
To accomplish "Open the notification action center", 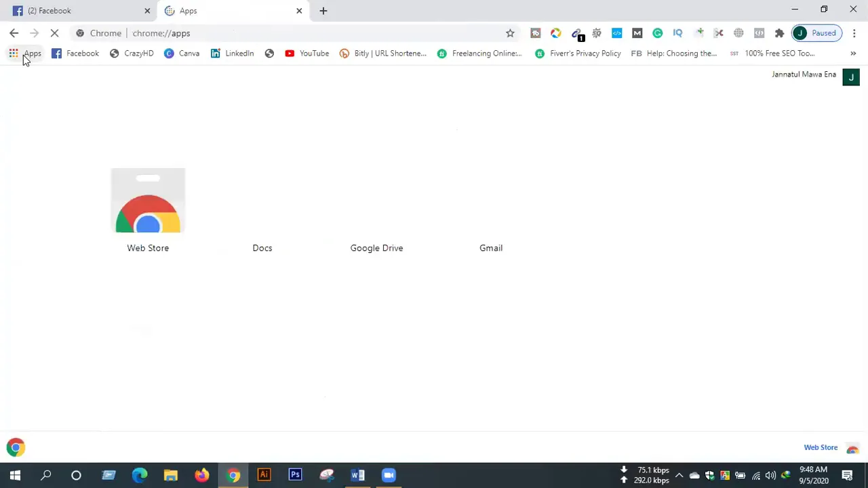I will pos(847,475).
